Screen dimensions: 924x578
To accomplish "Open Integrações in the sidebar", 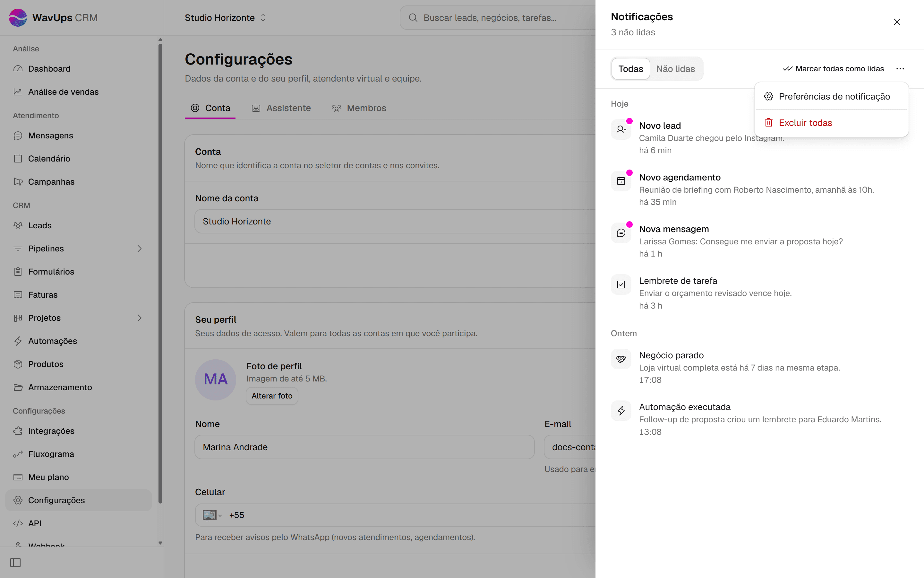I will click(x=78, y=431).
